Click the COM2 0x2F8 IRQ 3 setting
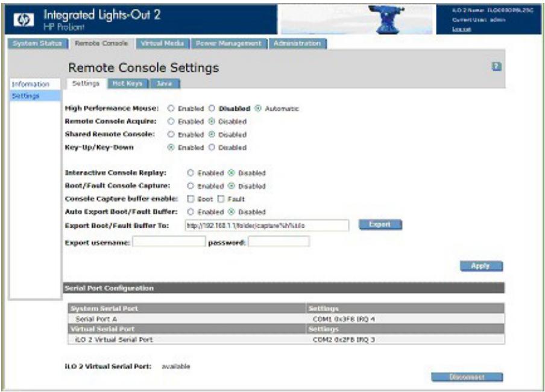 (x=344, y=339)
